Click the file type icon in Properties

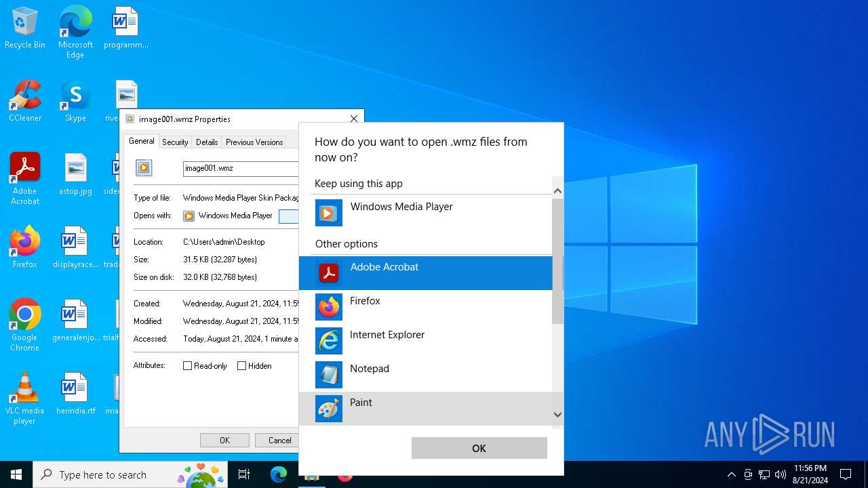click(x=144, y=168)
